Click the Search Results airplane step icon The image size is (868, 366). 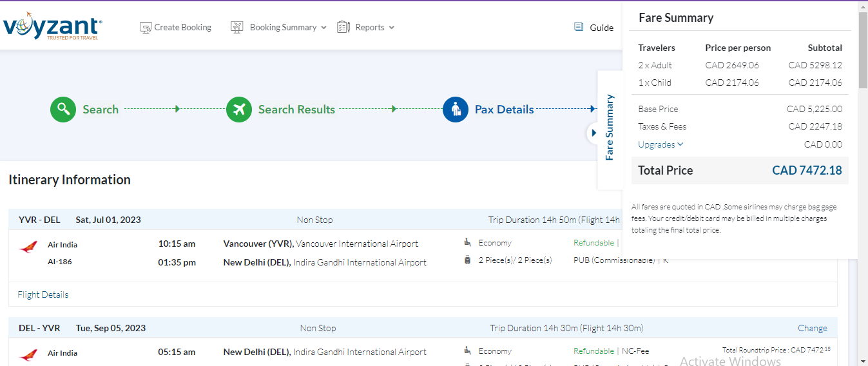[239, 110]
